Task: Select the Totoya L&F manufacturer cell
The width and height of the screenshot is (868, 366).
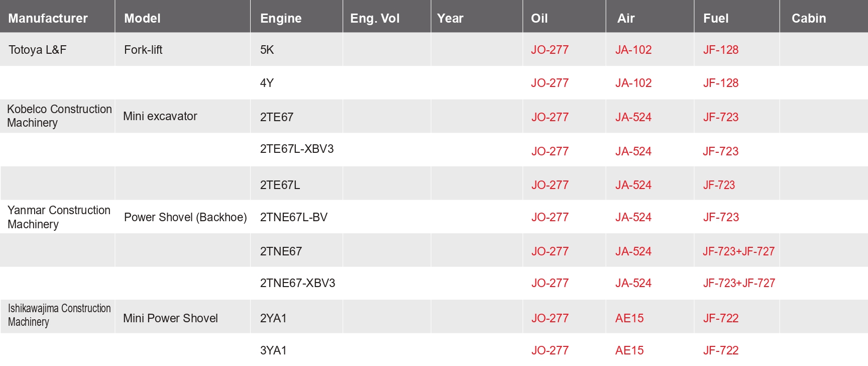Action: coord(37,50)
